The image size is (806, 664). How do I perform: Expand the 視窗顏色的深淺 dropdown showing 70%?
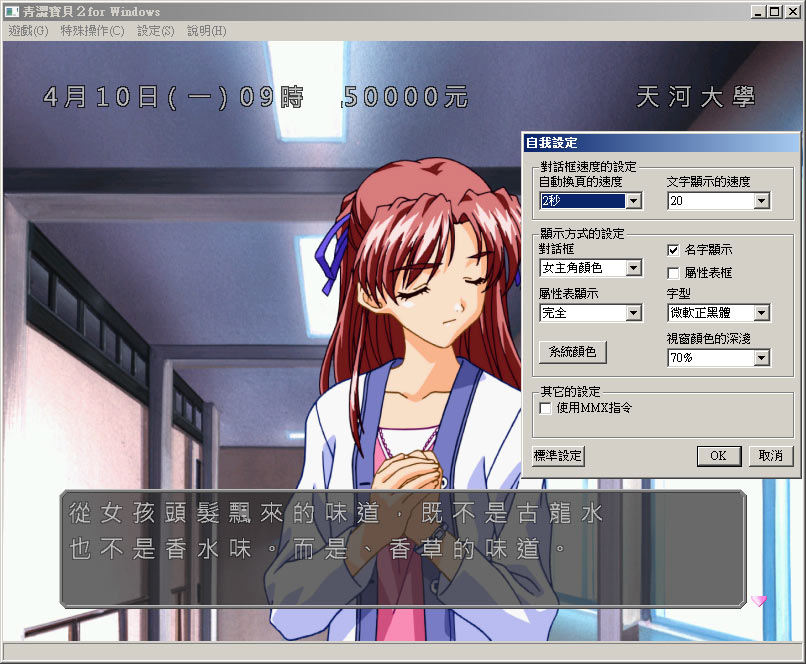coord(761,357)
